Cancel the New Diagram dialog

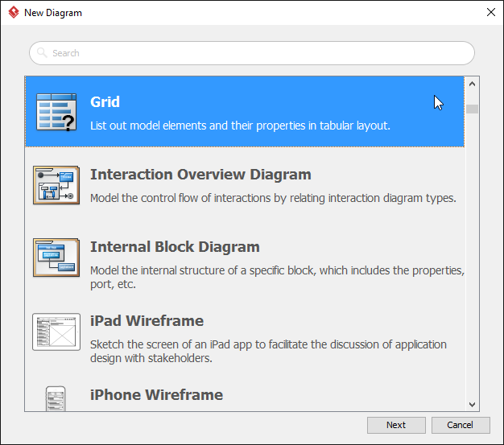461,425
